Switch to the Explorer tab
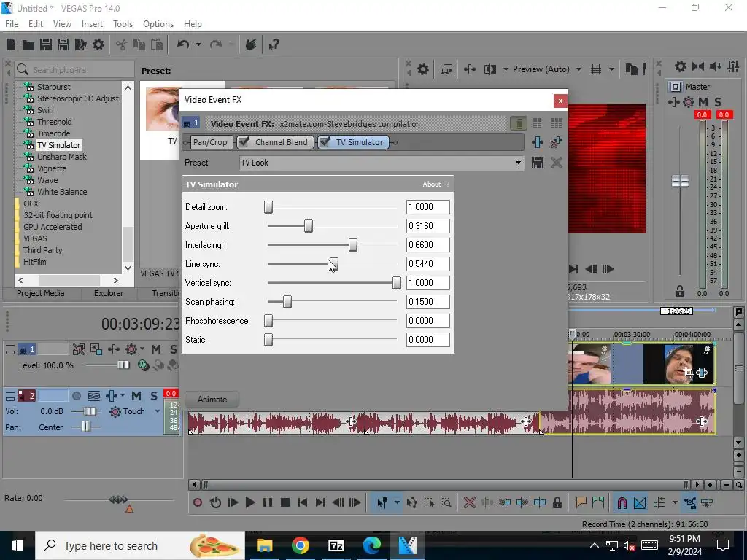 109,293
